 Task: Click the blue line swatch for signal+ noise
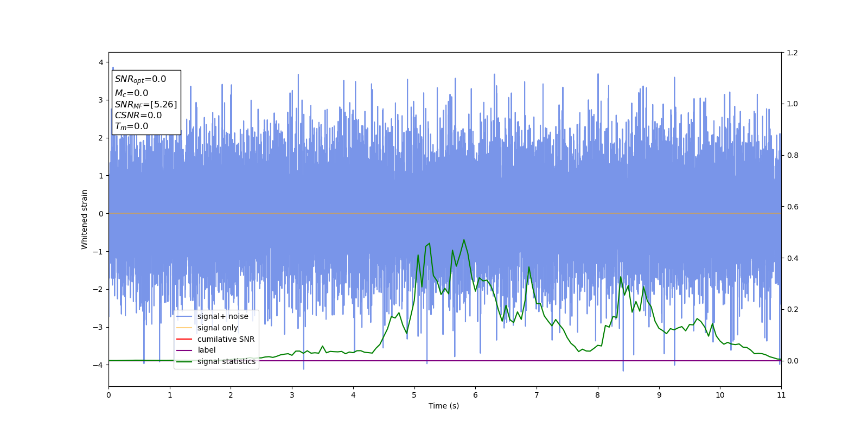(x=184, y=317)
